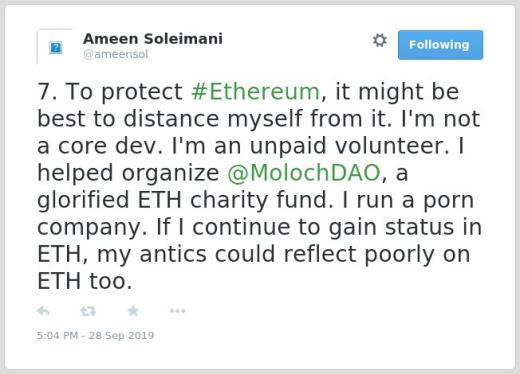Open the 5:04 PM - 28 Sep 2019 timestamp
This screenshot has width=520, height=374.
click(95, 335)
